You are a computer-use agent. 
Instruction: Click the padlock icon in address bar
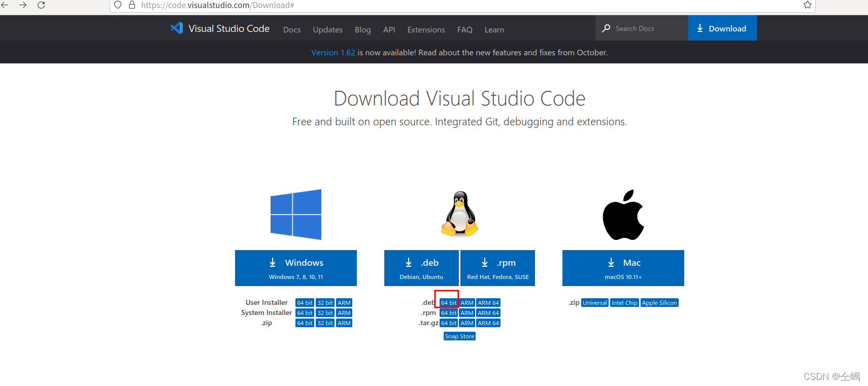coord(132,5)
